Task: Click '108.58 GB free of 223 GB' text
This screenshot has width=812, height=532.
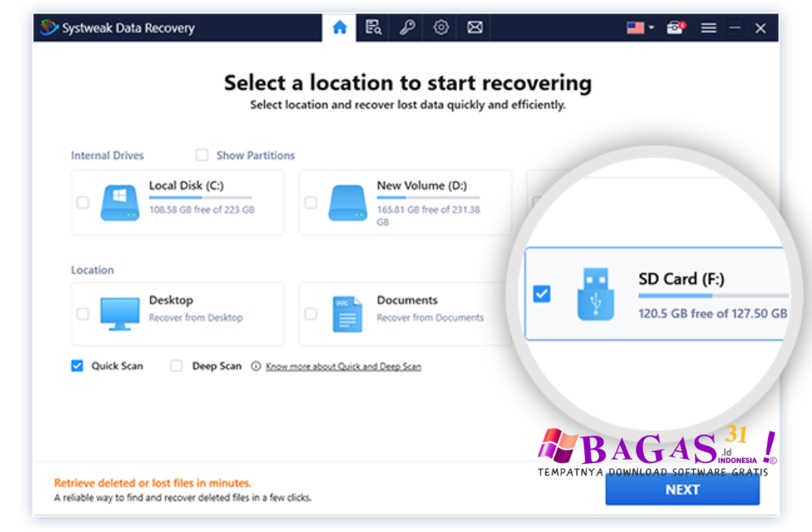Action: point(202,210)
